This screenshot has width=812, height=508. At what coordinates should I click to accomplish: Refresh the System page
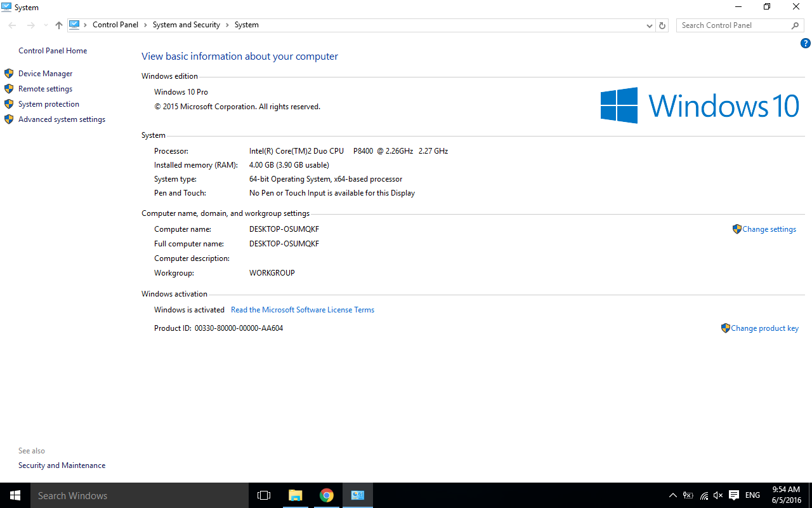662,25
